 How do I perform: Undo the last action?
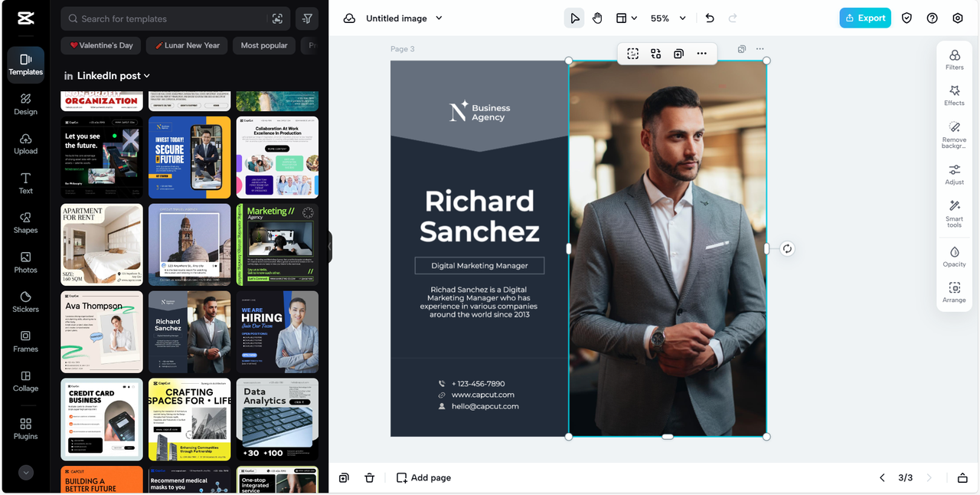(710, 18)
